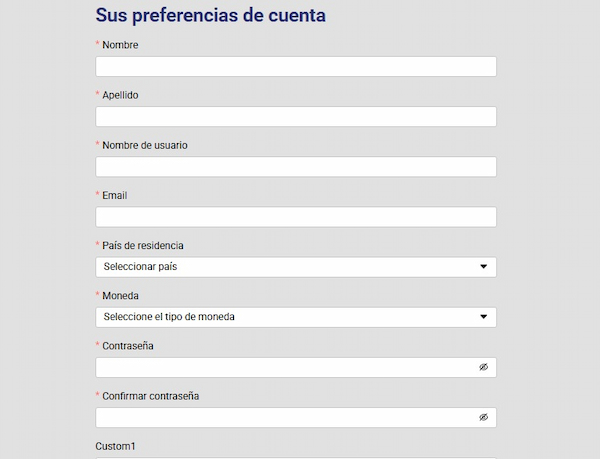Screen dimensions: 600x459
Task: Click inside the Contraseña password box
Action: [x=286, y=367]
